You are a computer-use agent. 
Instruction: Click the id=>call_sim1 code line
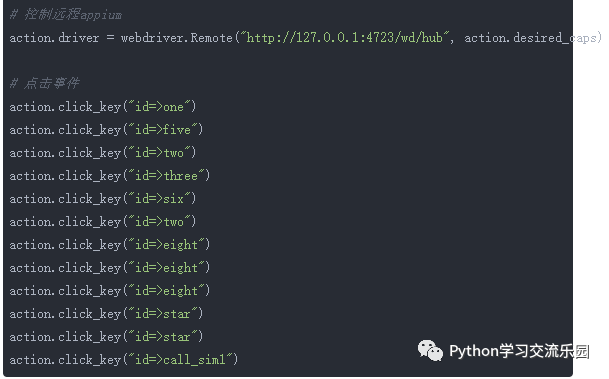point(124,360)
